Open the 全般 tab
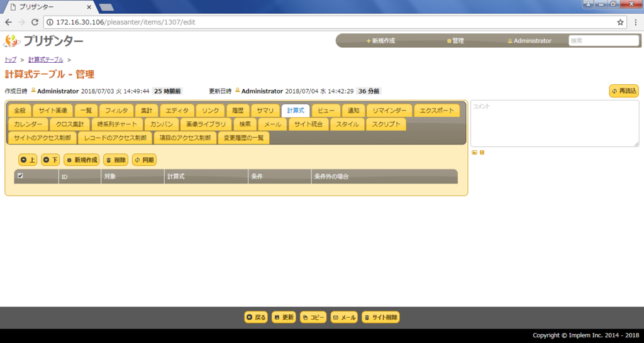 coord(19,111)
